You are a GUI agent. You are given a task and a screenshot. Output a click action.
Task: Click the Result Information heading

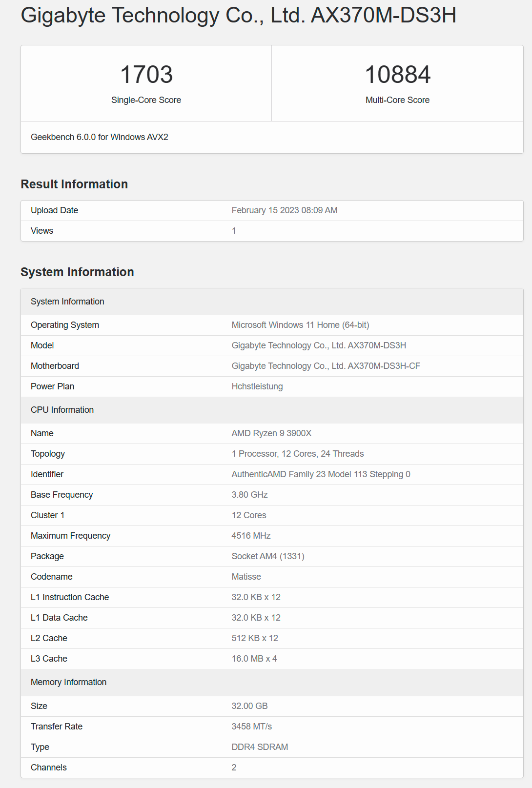coord(74,184)
